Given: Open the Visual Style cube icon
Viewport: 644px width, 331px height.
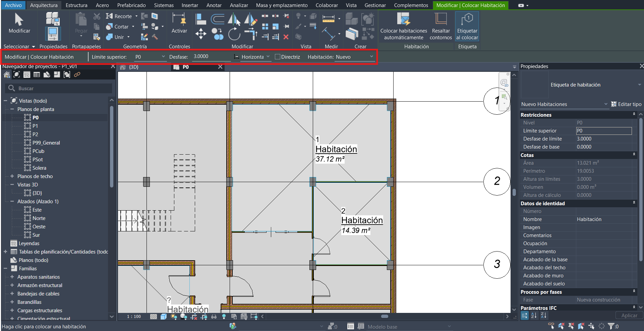Looking at the screenshot, I should pyautogui.click(x=164, y=317).
